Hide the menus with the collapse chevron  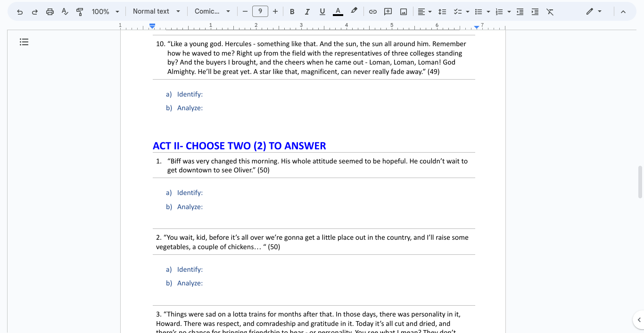click(x=623, y=12)
